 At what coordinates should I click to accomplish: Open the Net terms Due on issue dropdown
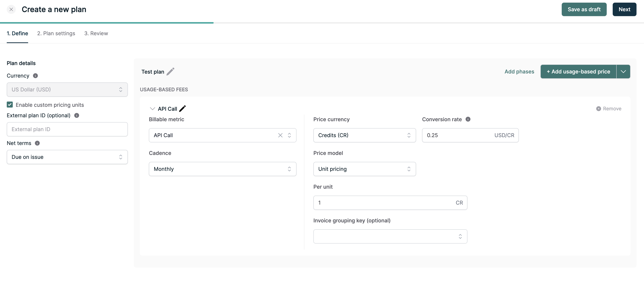click(x=67, y=157)
